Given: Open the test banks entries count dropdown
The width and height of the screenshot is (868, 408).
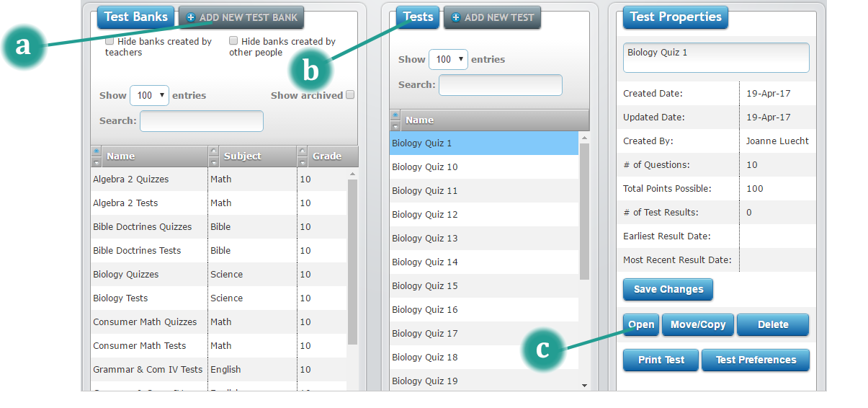Looking at the screenshot, I should click(149, 95).
